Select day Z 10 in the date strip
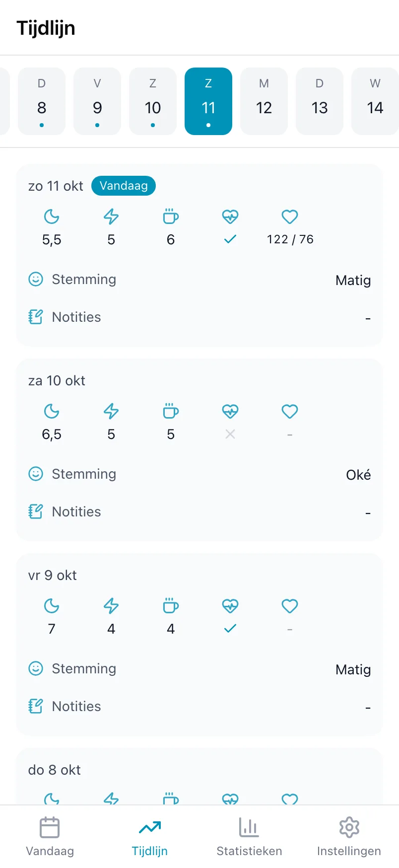Image resolution: width=399 pixels, height=868 pixels. pyautogui.click(x=153, y=101)
